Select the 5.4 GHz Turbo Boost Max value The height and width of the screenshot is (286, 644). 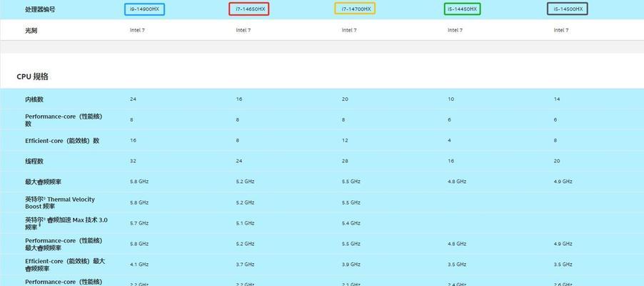[x=351, y=223]
